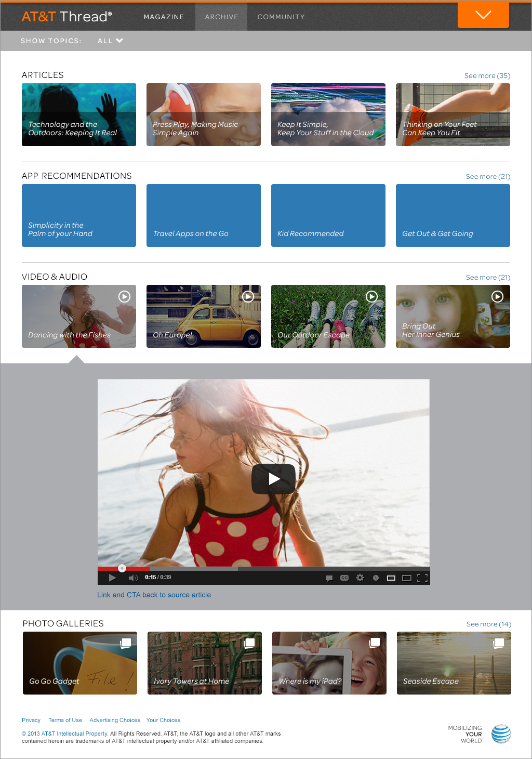Viewport: 532px width, 759px height.
Task: Switch to large player size icon
Action: click(x=407, y=578)
